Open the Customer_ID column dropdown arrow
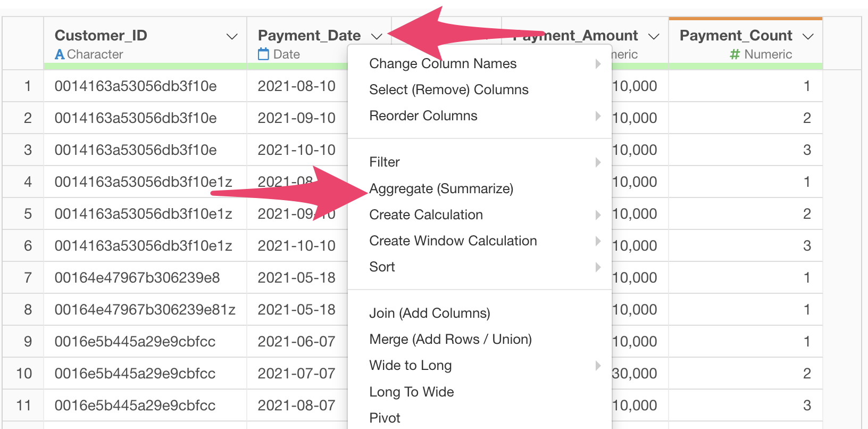The height and width of the screenshot is (429, 868). click(232, 36)
